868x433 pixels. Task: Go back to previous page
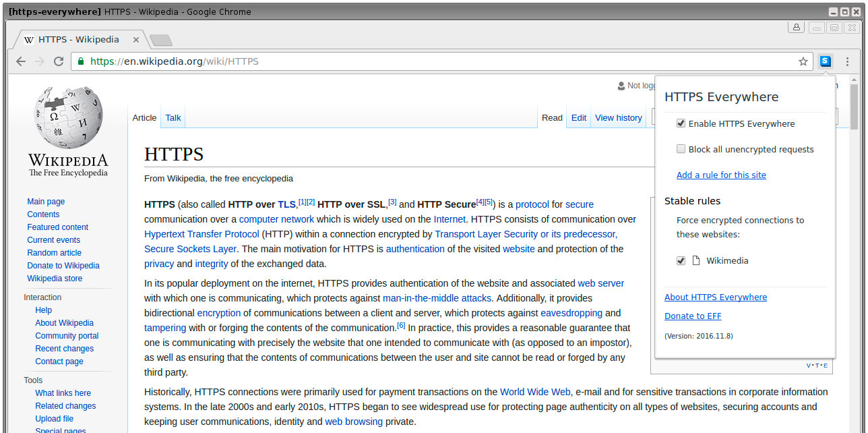pos(21,61)
